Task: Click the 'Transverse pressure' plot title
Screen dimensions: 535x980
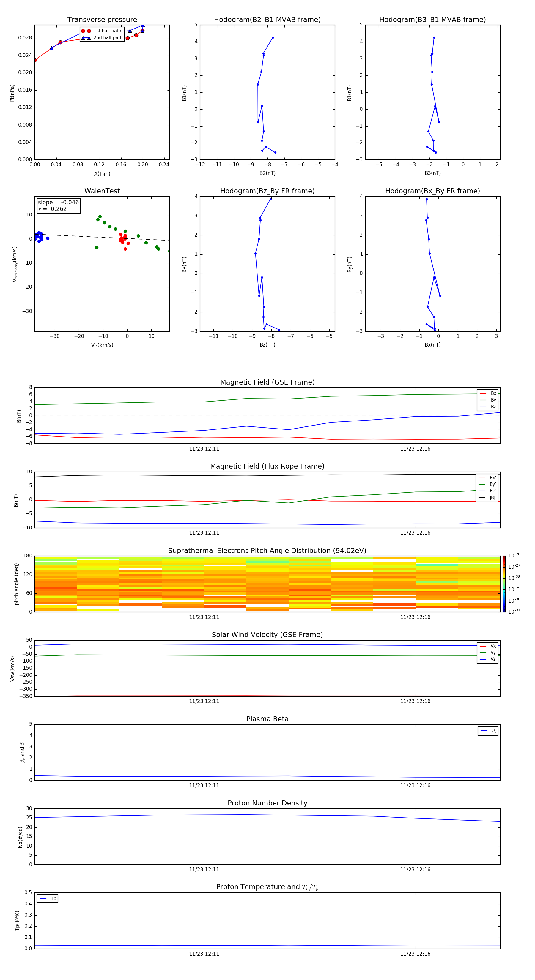Action: [102, 20]
